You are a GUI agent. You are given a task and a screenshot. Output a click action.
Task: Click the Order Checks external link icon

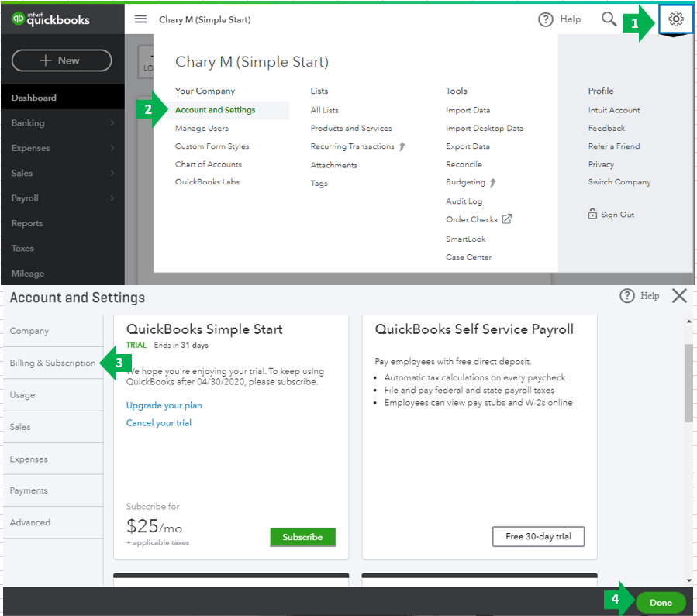(507, 219)
